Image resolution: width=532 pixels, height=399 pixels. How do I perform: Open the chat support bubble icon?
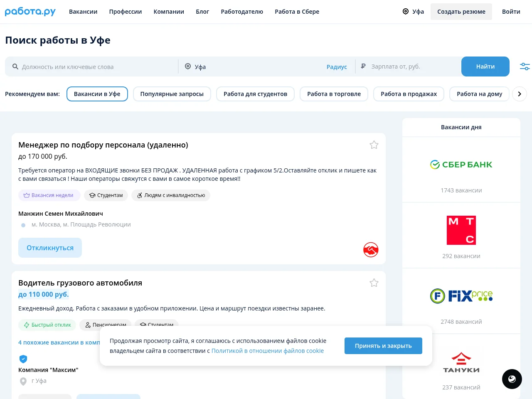click(x=512, y=379)
